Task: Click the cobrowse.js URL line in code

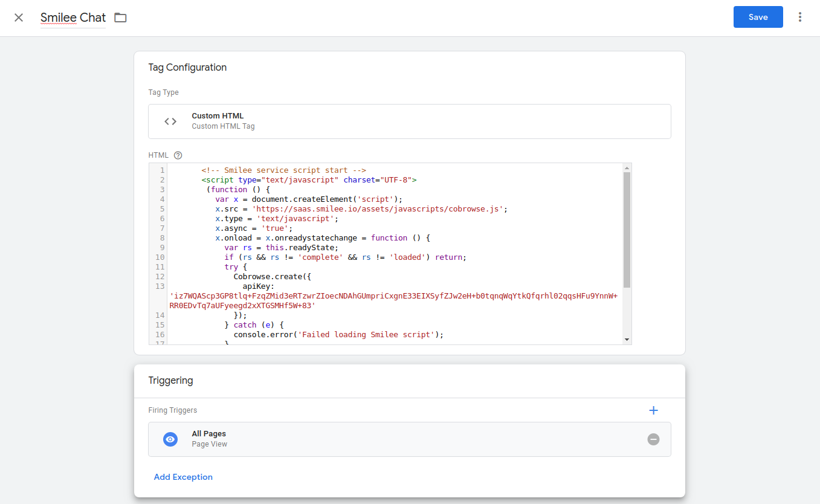Action: pyautogui.click(x=361, y=209)
